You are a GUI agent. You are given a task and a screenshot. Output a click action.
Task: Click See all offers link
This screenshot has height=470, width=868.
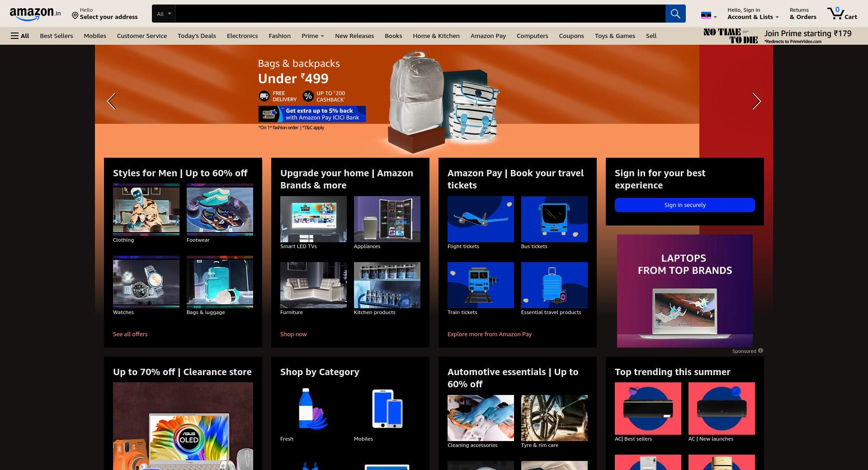pos(130,334)
